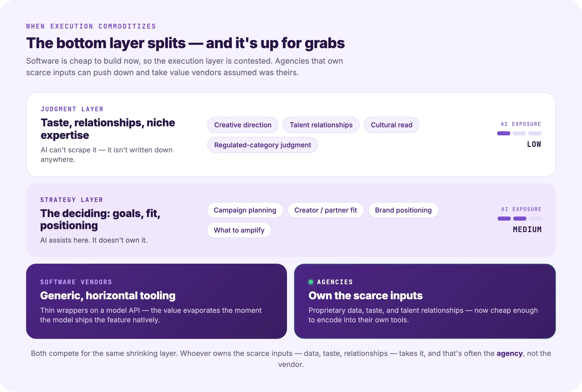The width and height of the screenshot is (582, 392).
Task: Click the Judgment Layer heading label
Action: pos(72,109)
